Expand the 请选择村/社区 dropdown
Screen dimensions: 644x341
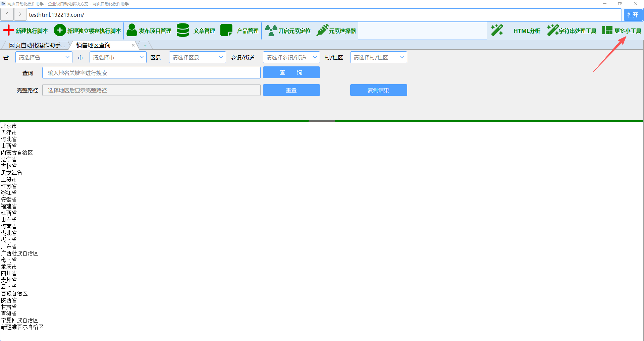pos(378,57)
